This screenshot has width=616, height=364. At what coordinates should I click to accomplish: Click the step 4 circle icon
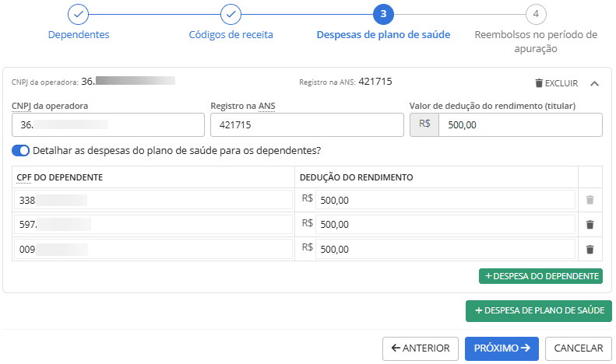[536, 15]
